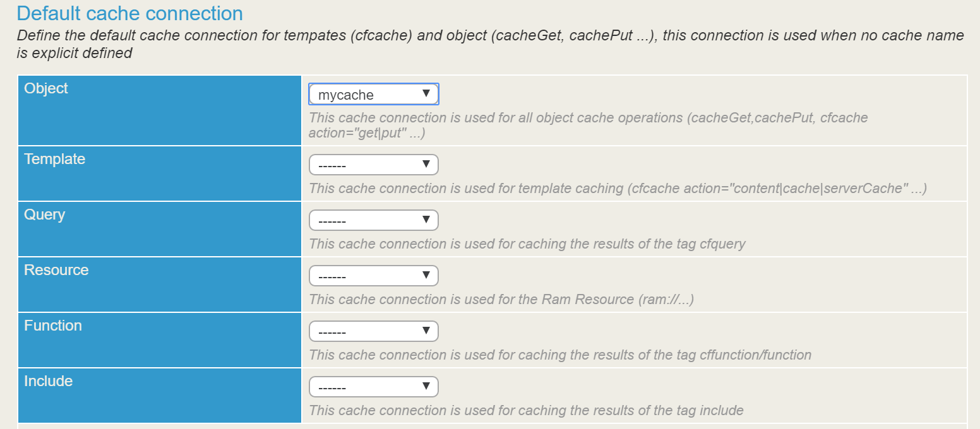Click the Include row label

coord(48,382)
